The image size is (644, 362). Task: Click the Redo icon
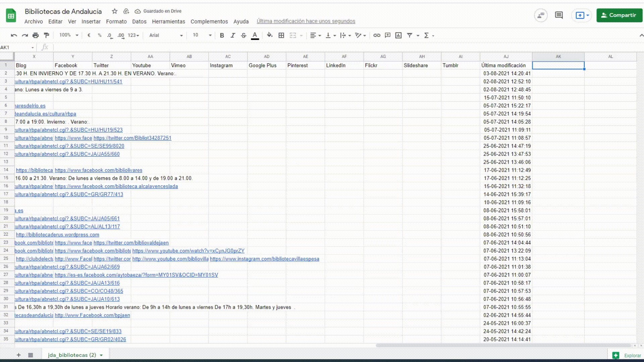pos(25,35)
